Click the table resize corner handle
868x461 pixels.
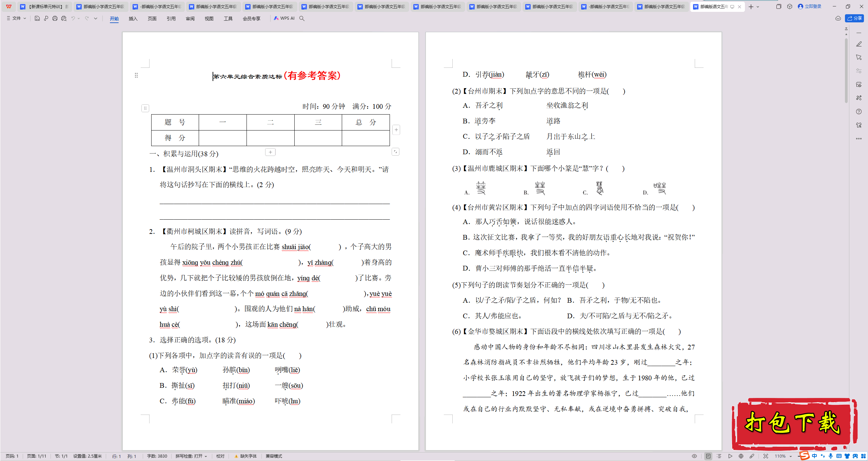[395, 152]
